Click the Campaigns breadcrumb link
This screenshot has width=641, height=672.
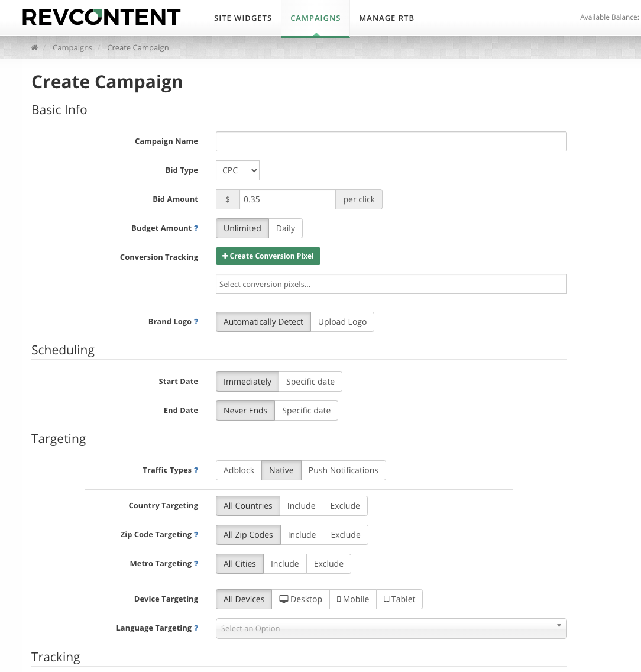pos(72,48)
